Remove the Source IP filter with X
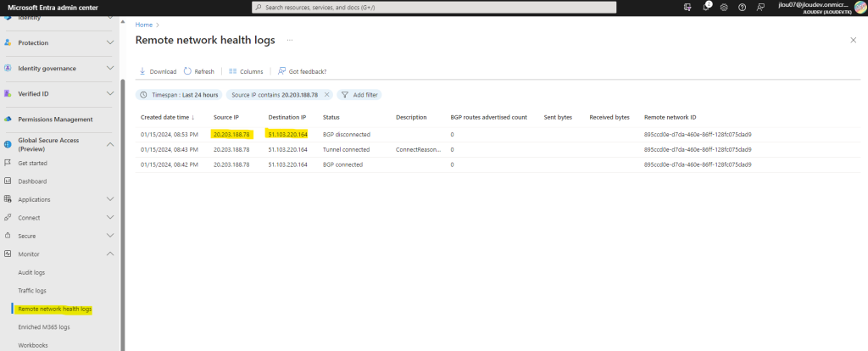Viewport: 868px width, 351px height. 326,95
